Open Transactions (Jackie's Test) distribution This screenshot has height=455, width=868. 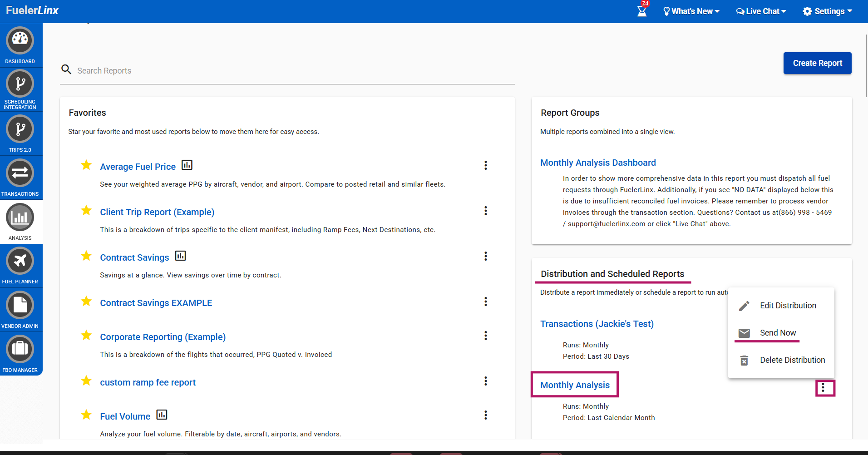[597, 324]
